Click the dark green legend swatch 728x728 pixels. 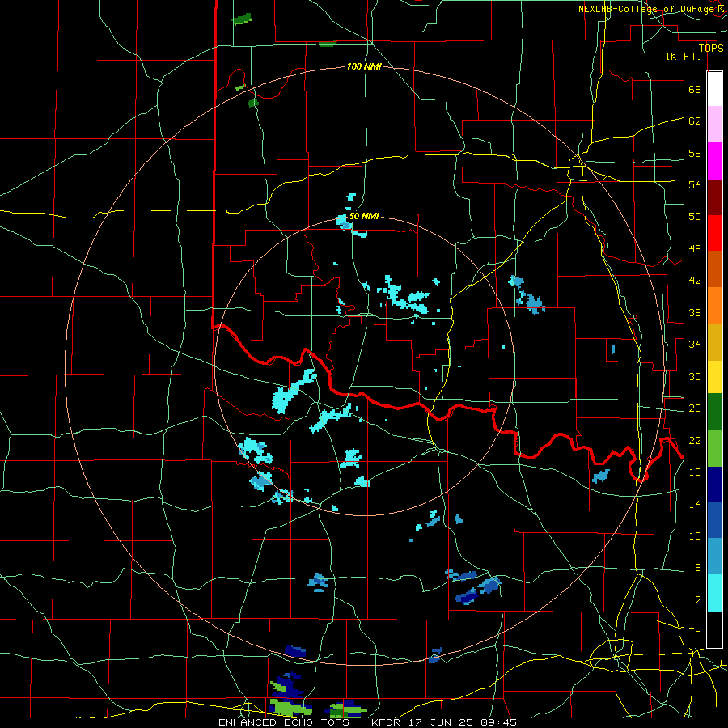pos(714,412)
